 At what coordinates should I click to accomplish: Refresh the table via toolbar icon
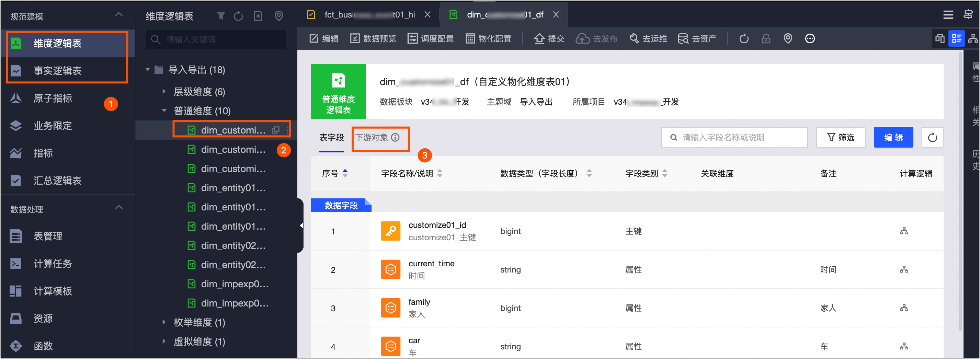(x=744, y=38)
